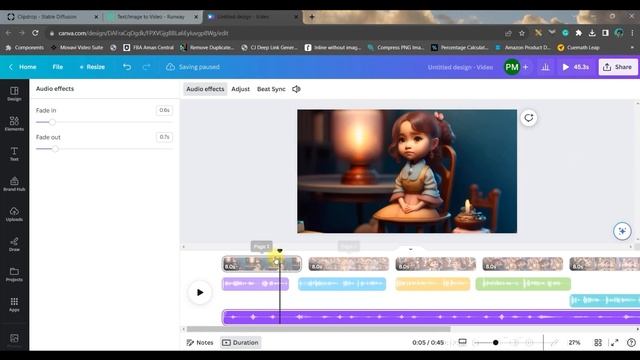Redo the last undone action
640x360 pixels.
pos(147,67)
